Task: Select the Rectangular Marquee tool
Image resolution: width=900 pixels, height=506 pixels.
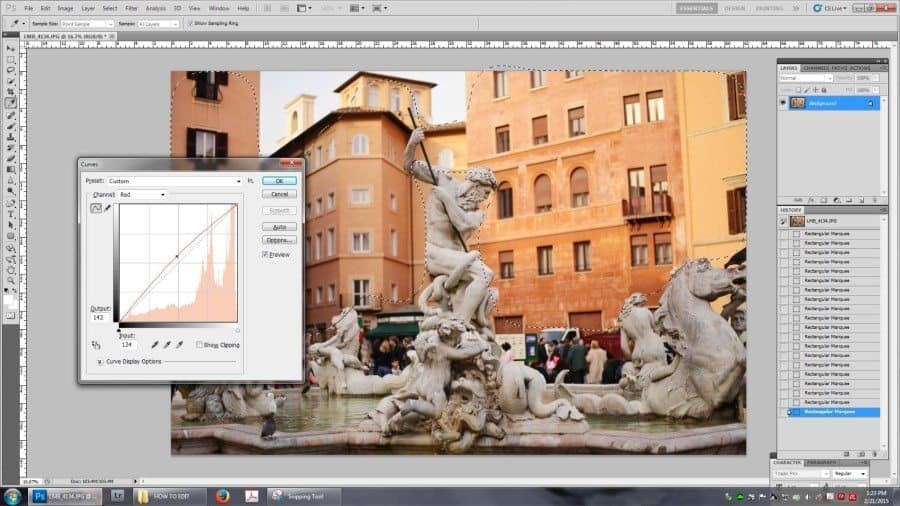Action: click(11, 60)
